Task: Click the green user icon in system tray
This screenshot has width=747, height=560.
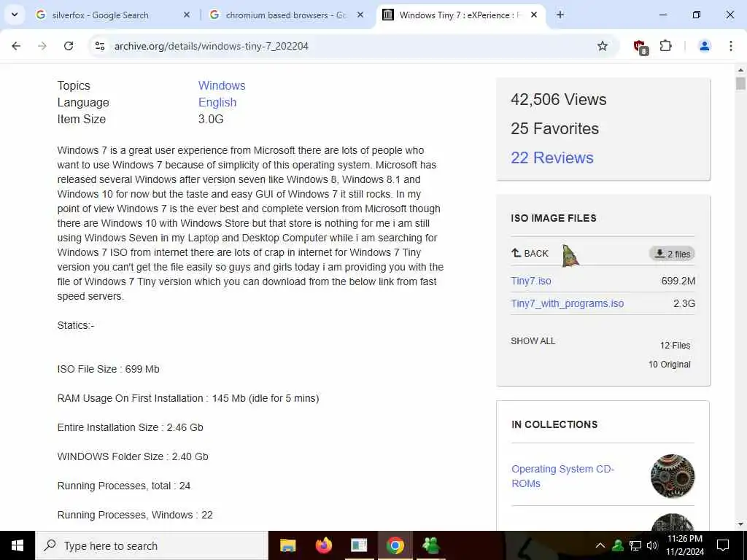Action: [618, 545]
